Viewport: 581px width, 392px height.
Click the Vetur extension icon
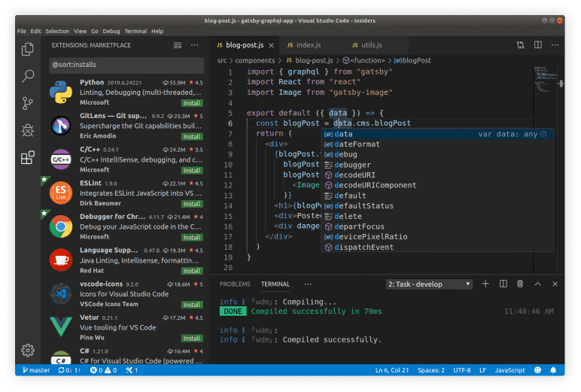coord(61,327)
